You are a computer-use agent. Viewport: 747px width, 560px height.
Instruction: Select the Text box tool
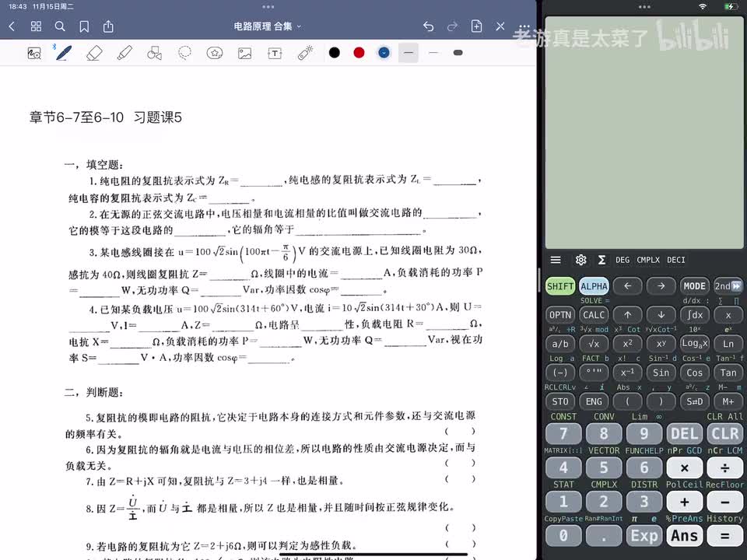pos(275,53)
